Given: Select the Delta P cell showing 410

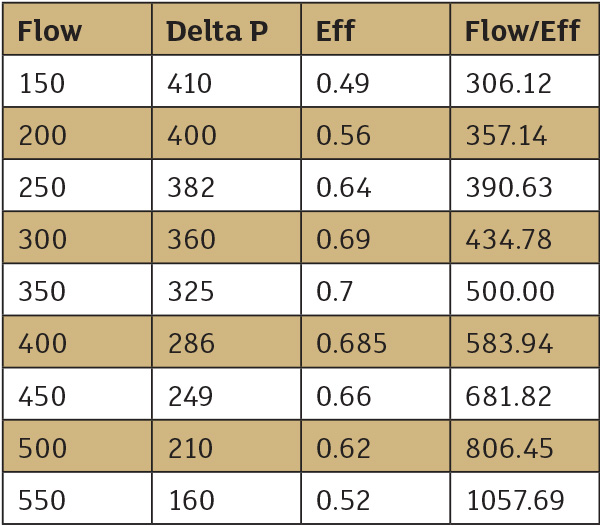Looking at the screenshot, I should 190,83.
